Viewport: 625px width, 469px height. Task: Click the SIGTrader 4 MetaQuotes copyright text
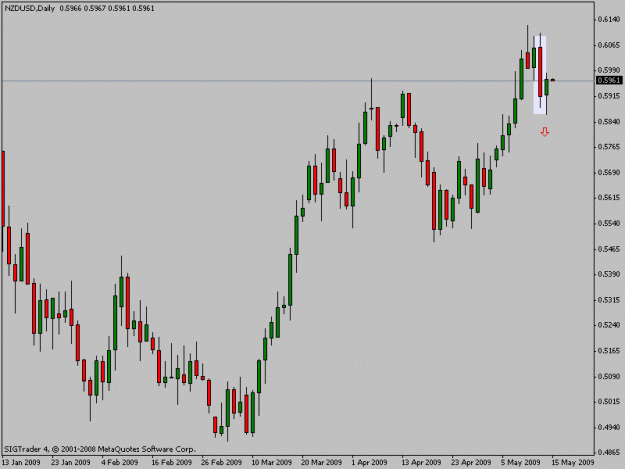pos(100,449)
